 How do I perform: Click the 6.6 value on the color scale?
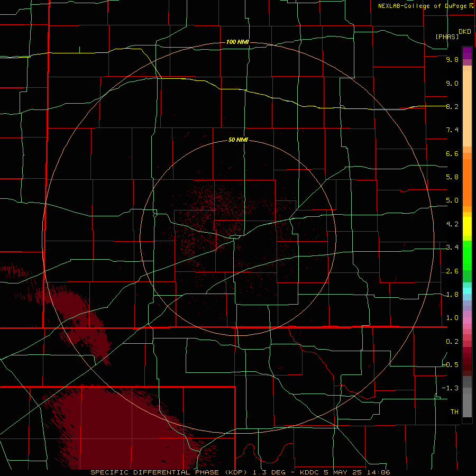pyautogui.click(x=452, y=153)
